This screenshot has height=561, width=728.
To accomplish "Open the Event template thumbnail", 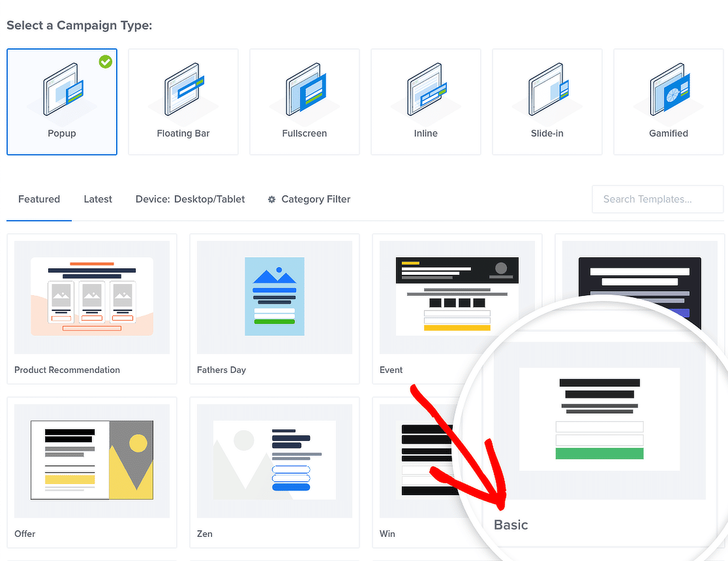I will (457, 297).
